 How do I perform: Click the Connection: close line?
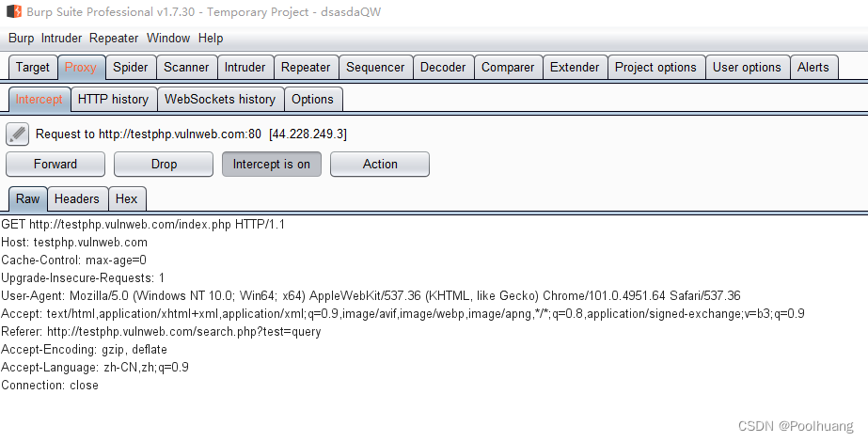pyautogui.click(x=50, y=385)
